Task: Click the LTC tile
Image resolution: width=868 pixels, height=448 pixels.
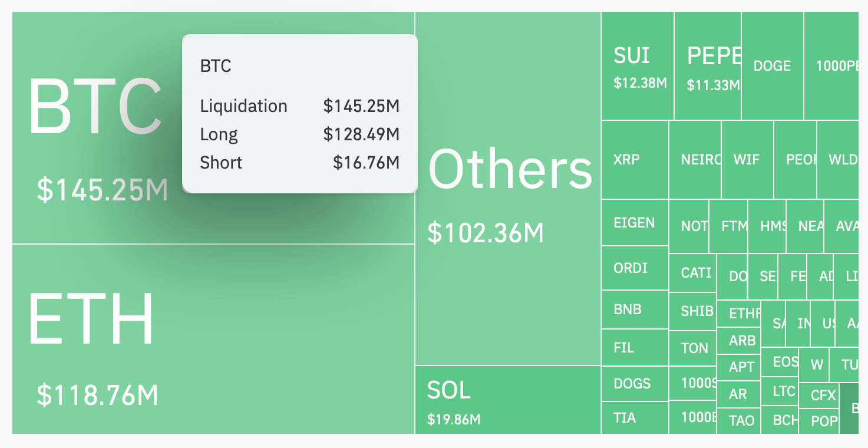Action: tap(780, 391)
